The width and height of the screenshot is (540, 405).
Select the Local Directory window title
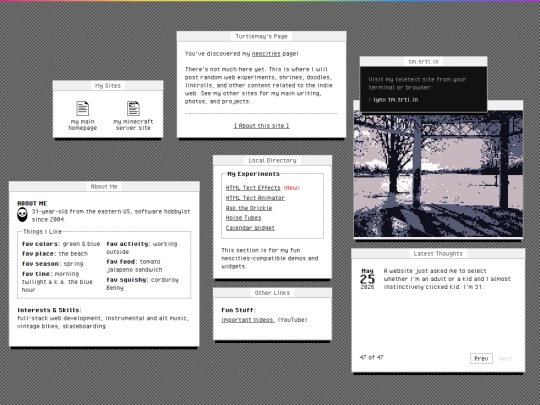point(272,160)
